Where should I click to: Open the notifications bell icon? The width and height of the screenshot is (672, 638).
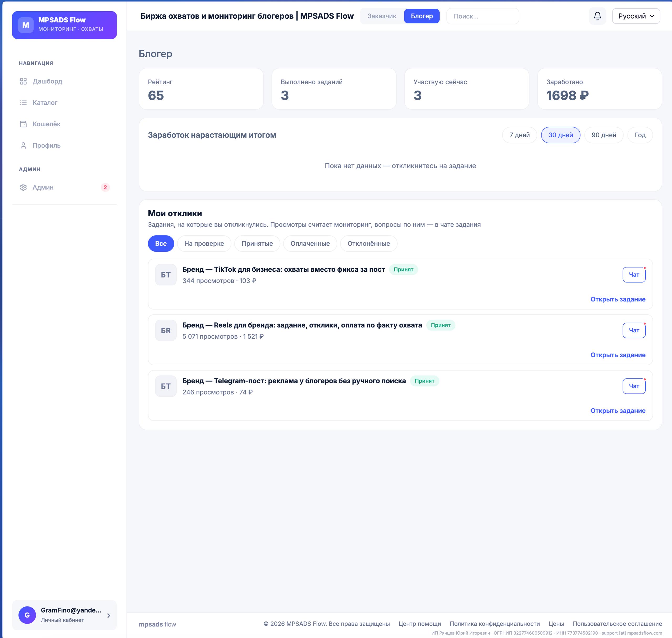597,16
